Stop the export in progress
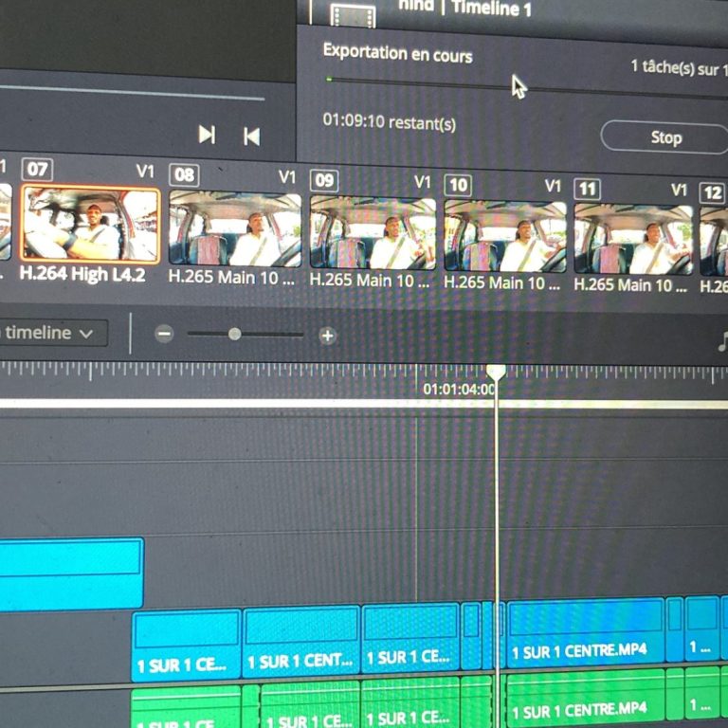The image size is (728, 728). tap(664, 137)
